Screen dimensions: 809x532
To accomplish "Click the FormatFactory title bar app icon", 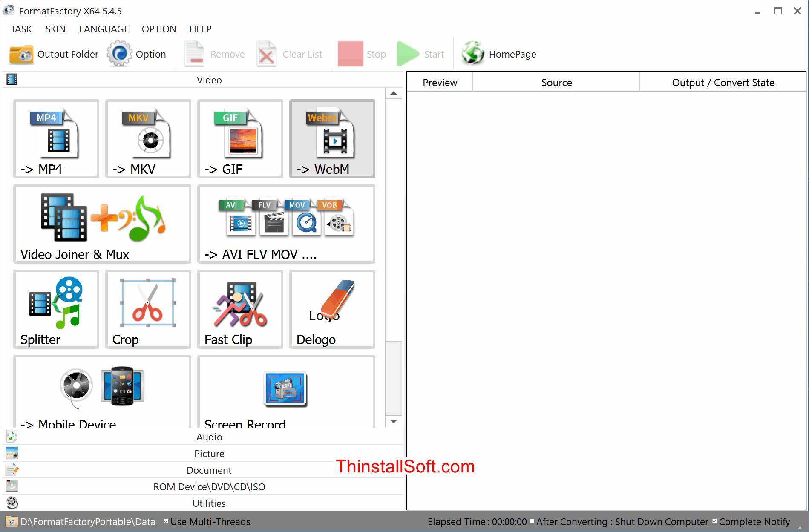I will (x=9, y=10).
